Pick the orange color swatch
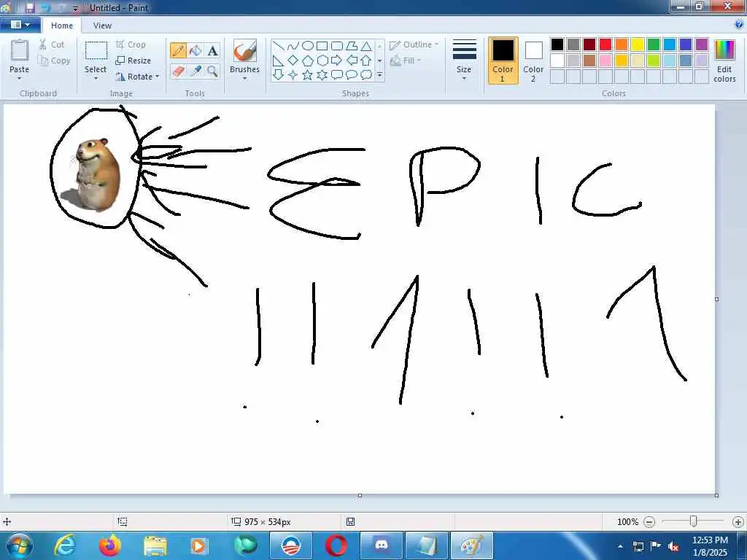 coord(622,44)
